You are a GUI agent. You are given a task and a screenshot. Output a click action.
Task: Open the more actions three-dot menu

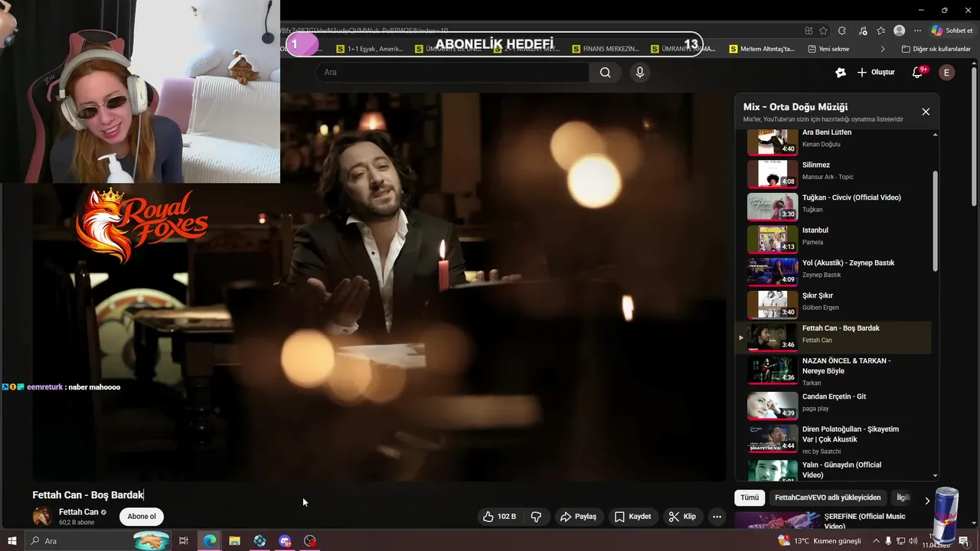pos(717,517)
